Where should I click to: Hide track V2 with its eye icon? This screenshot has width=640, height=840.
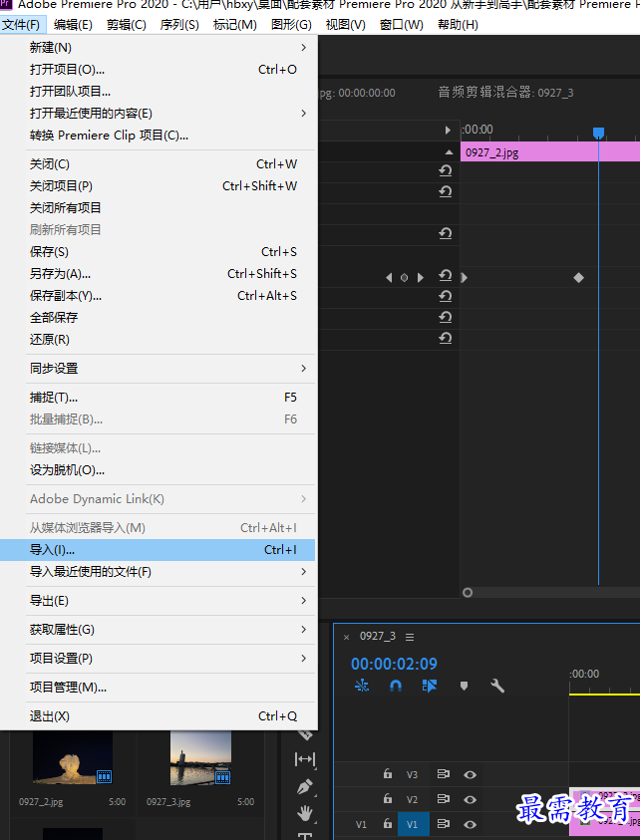click(x=471, y=799)
